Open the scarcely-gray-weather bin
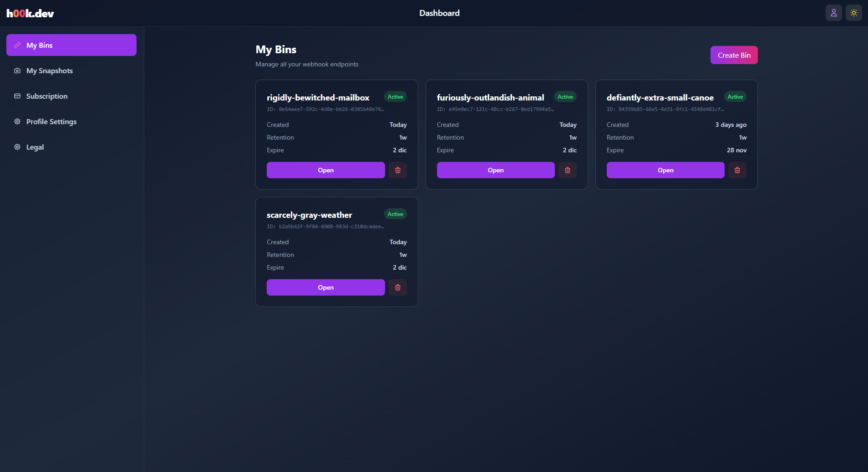The height and width of the screenshot is (472, 868). [325, 287]
